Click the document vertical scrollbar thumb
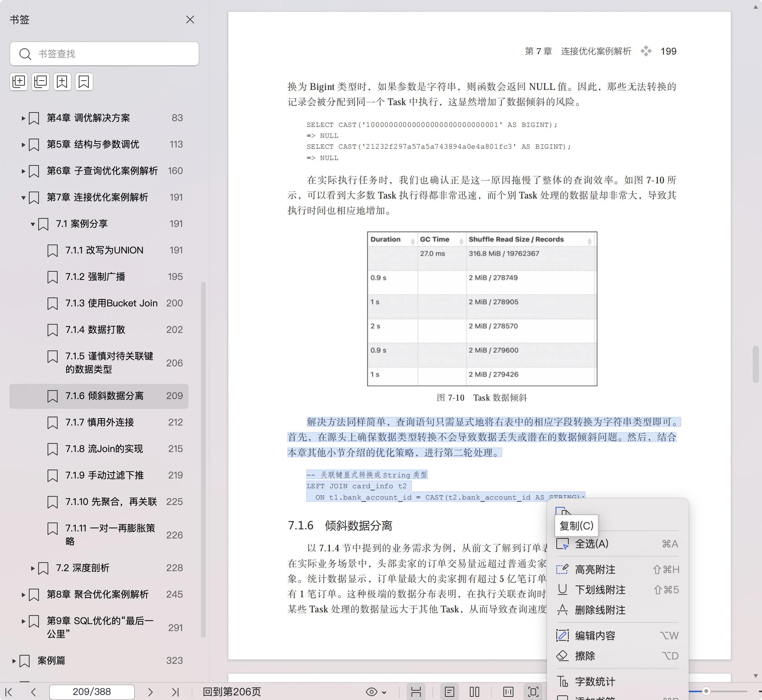The width and height of the screenshot is (762, 700). (755, 364)
